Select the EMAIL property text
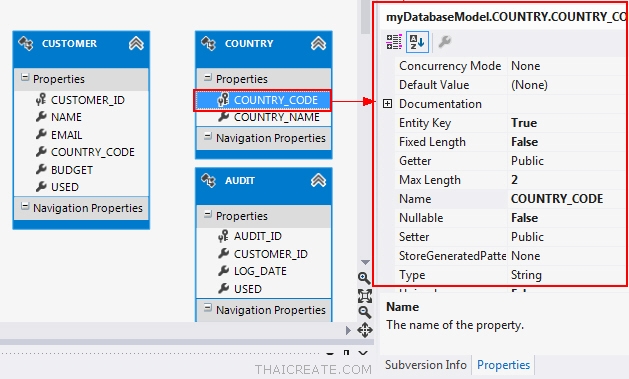629x379 pixels. pos(67,135)
